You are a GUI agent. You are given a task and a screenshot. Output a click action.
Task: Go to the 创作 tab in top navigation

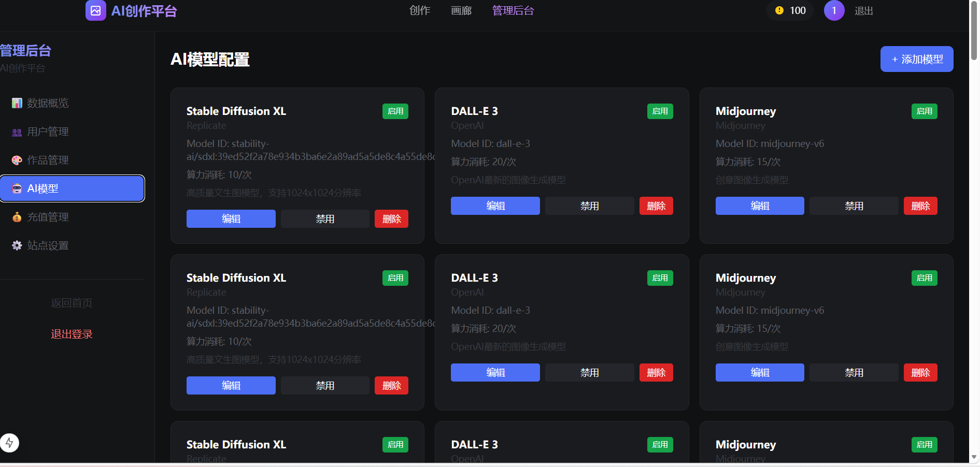click(420, 10)
